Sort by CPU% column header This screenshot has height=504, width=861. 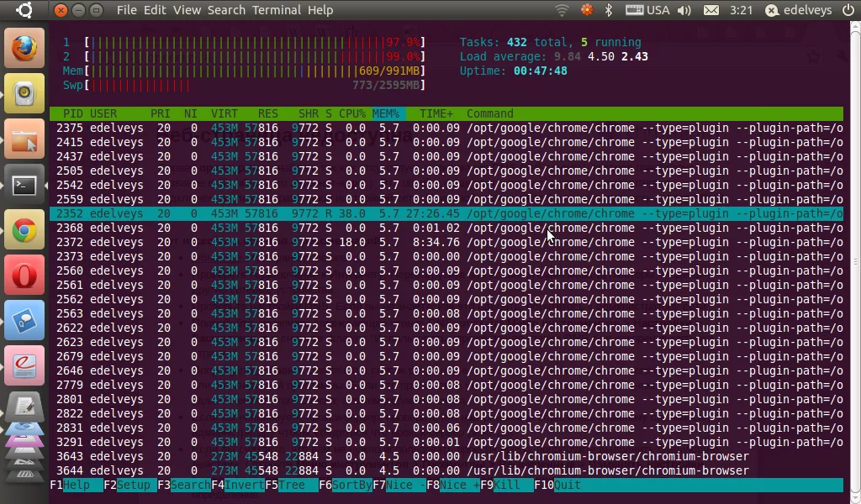[351, 113]
